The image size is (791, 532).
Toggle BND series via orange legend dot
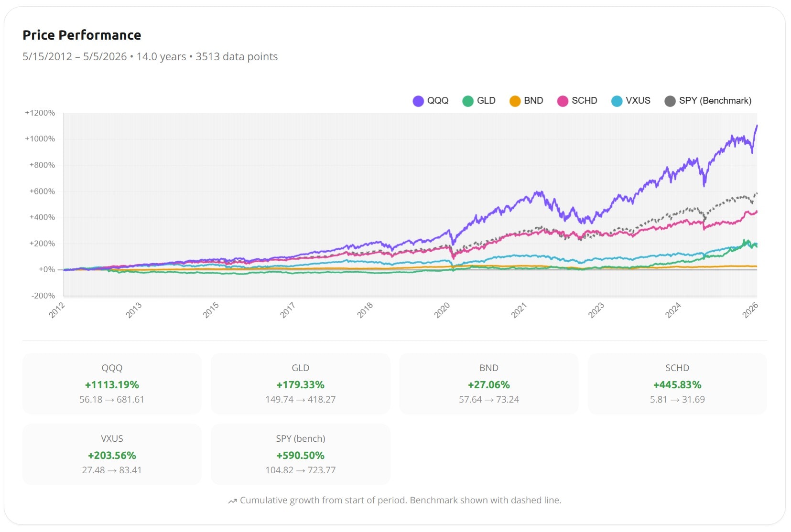pos(515,101)
